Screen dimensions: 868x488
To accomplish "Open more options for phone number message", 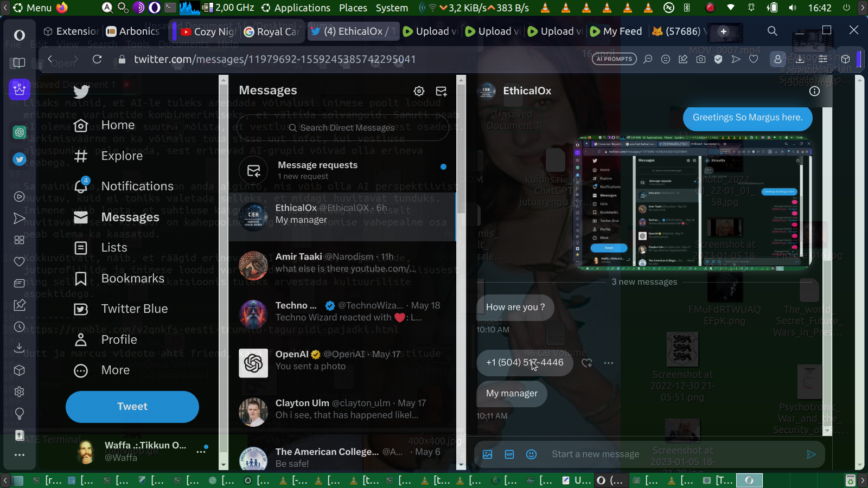I will (x=609, y=363).
